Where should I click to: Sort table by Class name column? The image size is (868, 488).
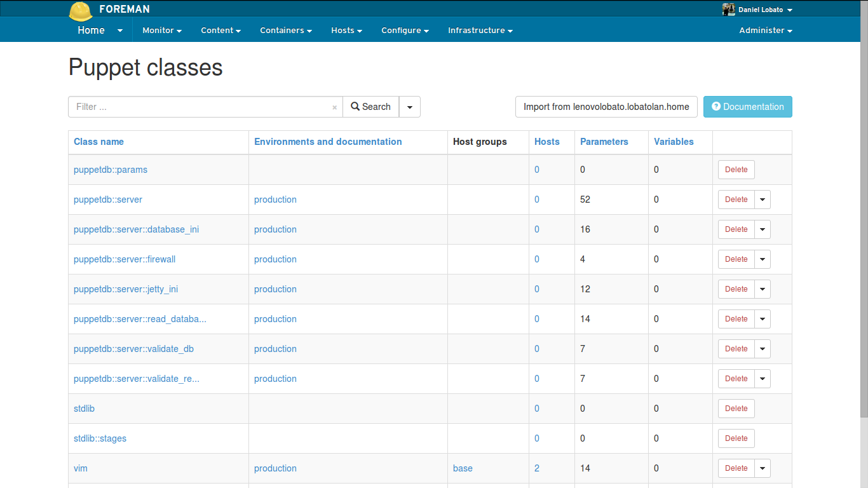[x=98, y=142]
